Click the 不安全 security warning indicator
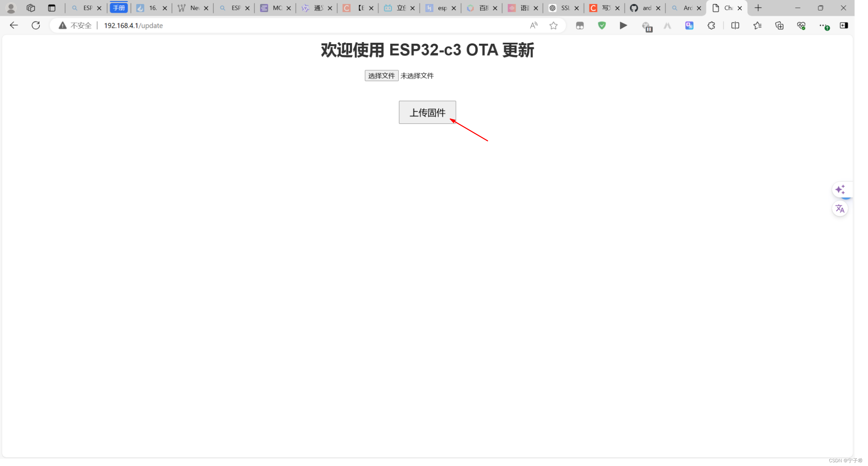The height and width of the screenshot is (466, 868). pos(75,25)
